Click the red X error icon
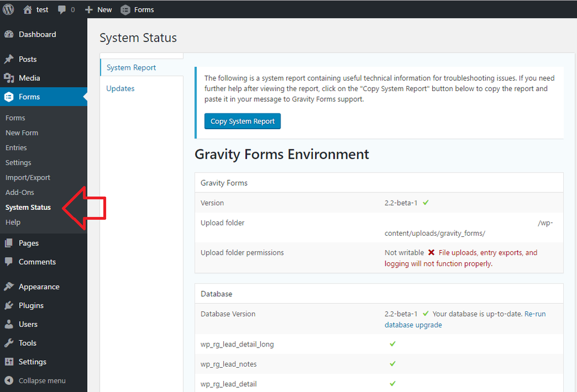This screenshot has width=577, height=392. tap(431, 252)
